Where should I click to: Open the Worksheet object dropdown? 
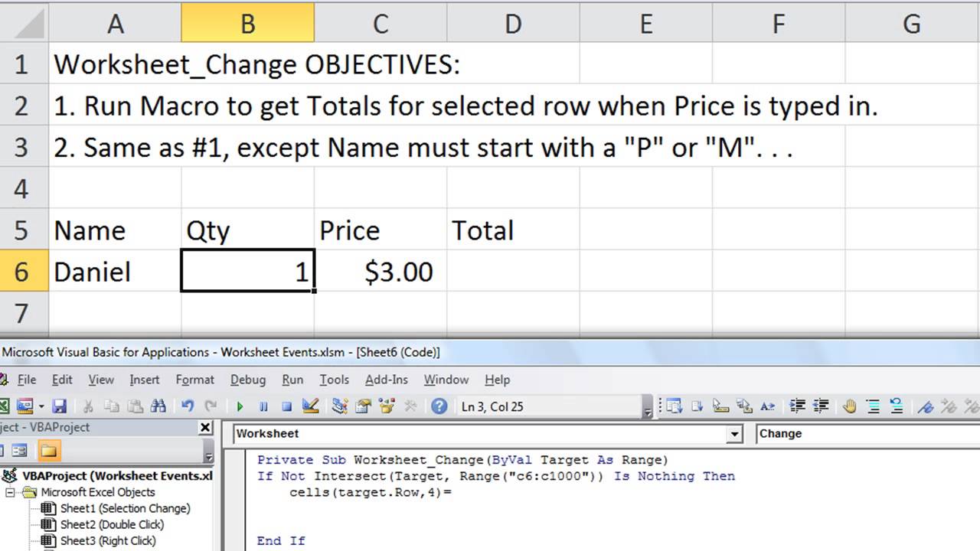(733, 433)
